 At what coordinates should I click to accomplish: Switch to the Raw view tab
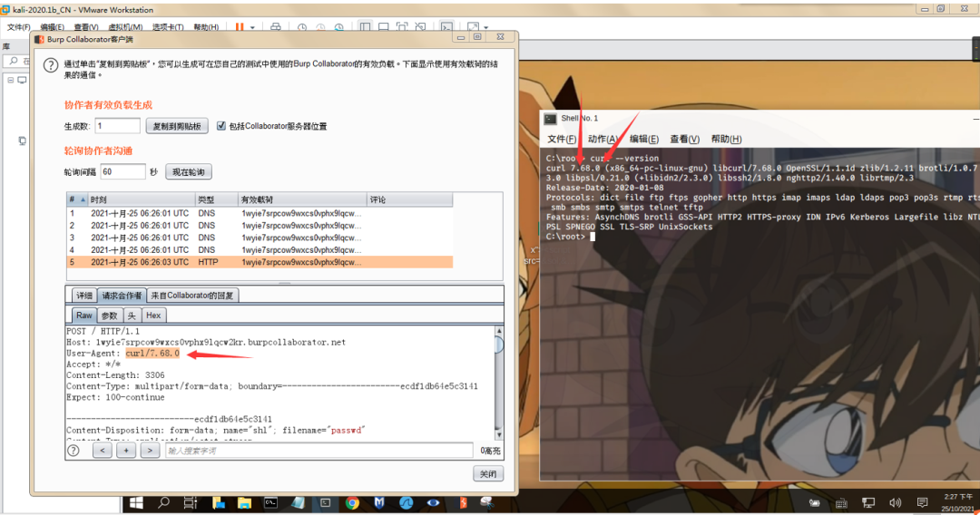(x=83, y=316)
